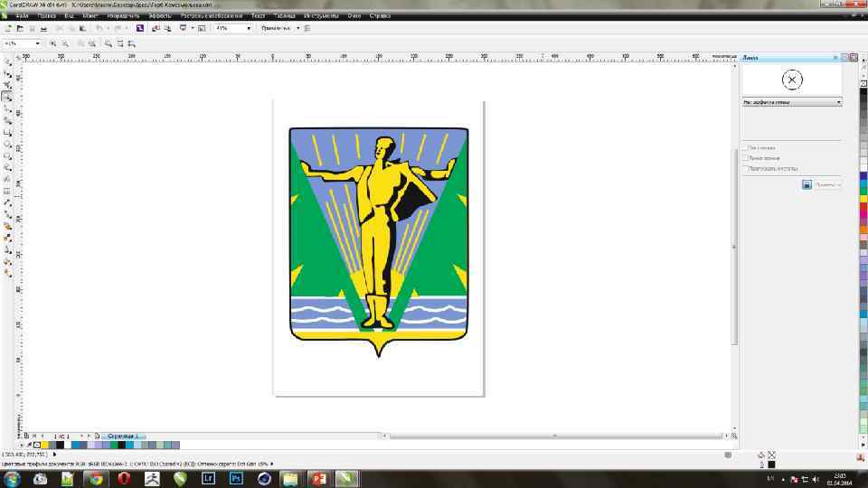868x488 pixels.
Task: Select the Pick tool in toolbox
Action: click(7, 61)
